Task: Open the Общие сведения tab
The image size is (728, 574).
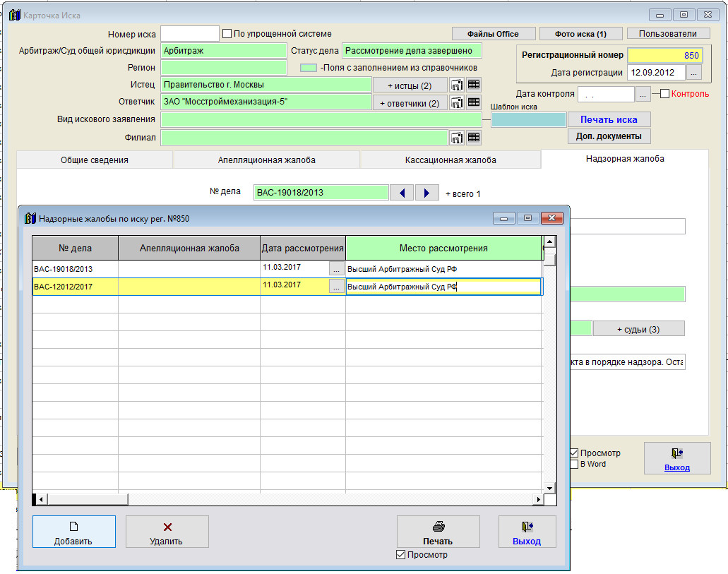Action: (x=94, y=160)
